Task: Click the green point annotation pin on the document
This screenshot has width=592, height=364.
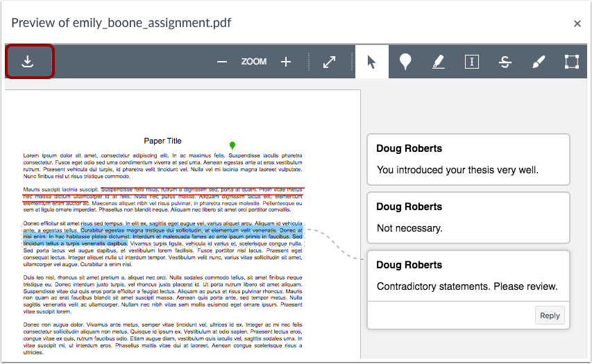Action: coord(232,145)
